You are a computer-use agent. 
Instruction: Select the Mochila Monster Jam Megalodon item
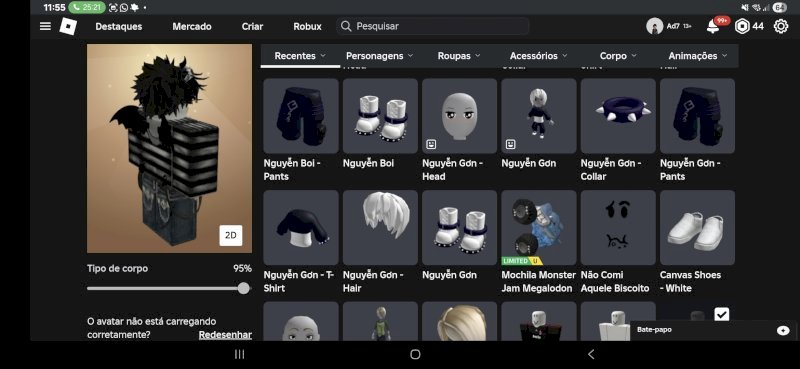[x=539, y=228]
